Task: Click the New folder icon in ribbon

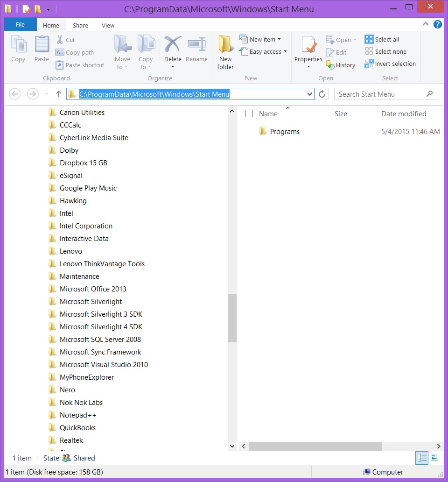Action: (x=225, y=45)
